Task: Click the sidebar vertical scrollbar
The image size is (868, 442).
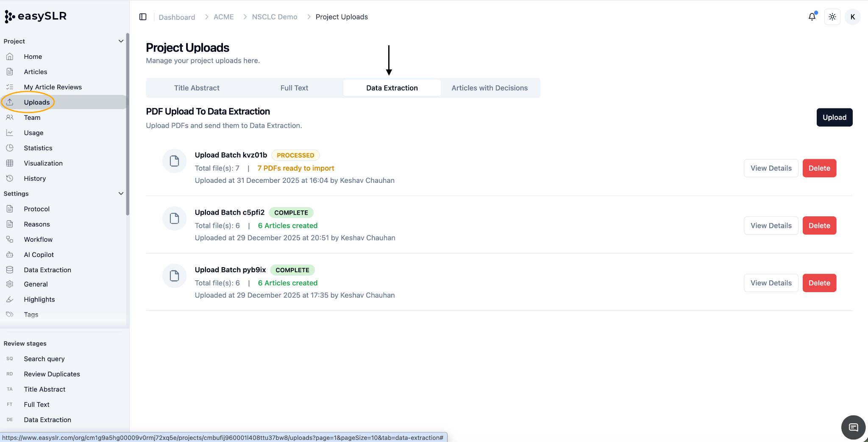Action: click(x=128, y=124)
